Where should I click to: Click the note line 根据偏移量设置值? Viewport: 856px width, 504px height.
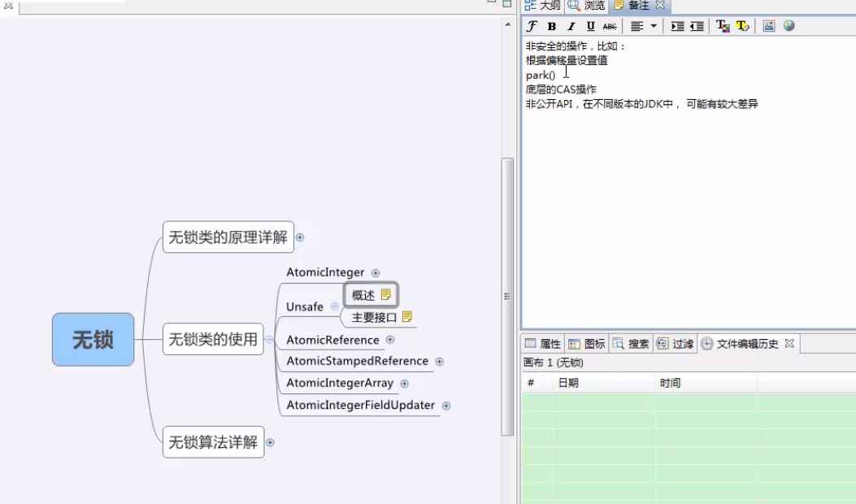tap(567, 61)
